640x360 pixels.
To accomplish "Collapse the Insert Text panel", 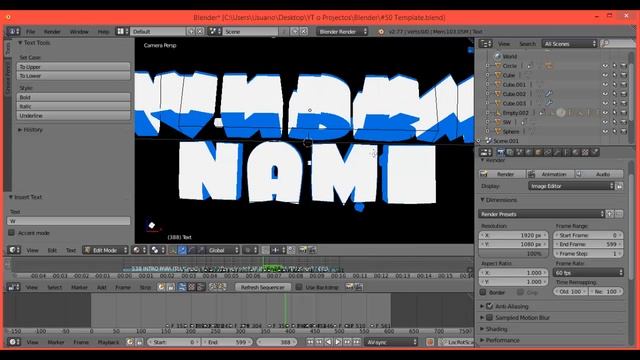I will click(11, 197).
